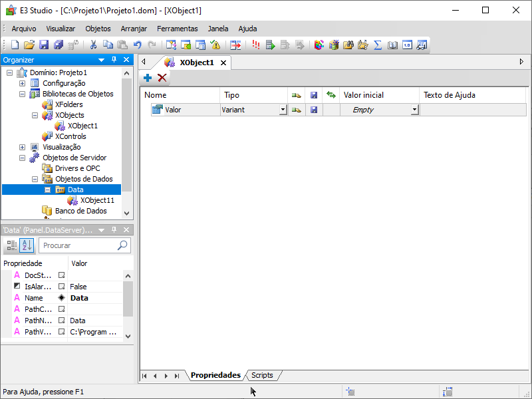
Task: Switch to the Scripts tab
Action: [262, 375]
